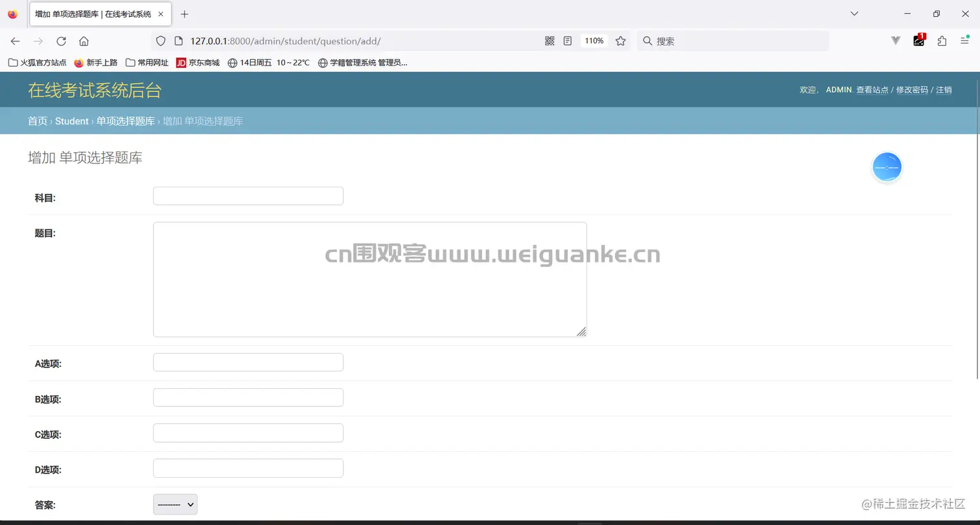
Task: Open the 火狐官方站点 bookmark folder
Action: click(37, 63)
